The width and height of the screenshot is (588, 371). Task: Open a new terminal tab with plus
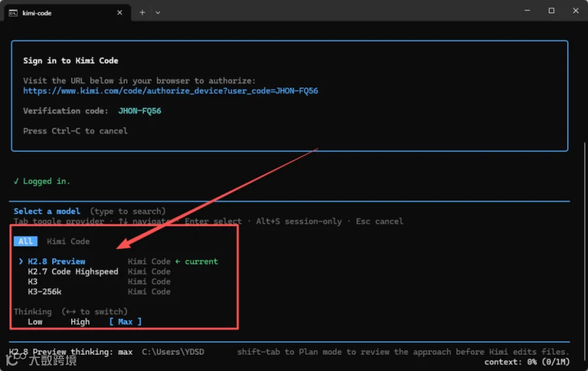point(142,13)
